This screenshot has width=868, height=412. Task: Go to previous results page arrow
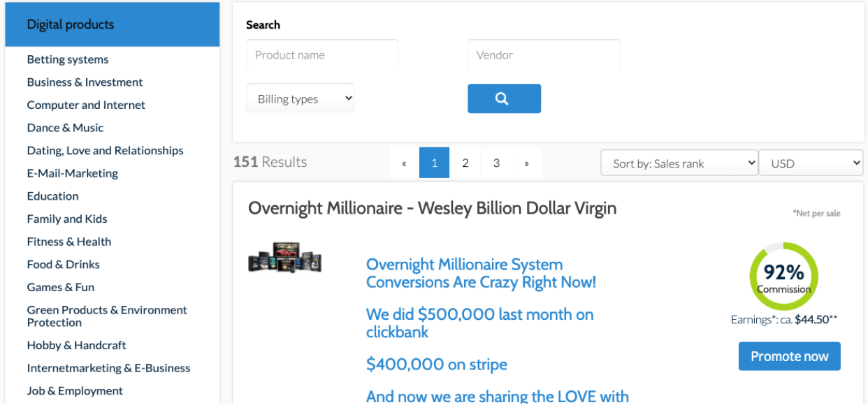[x=404, y=163]
